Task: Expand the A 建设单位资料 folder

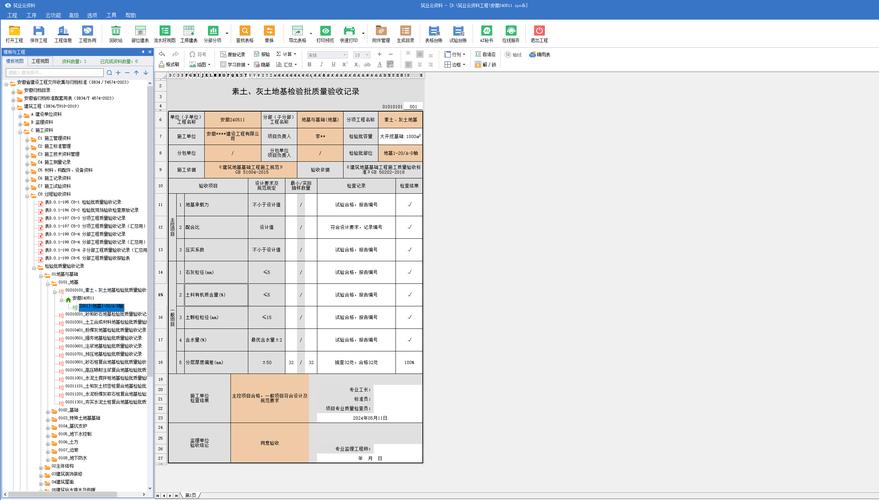Action: [20, 114]
